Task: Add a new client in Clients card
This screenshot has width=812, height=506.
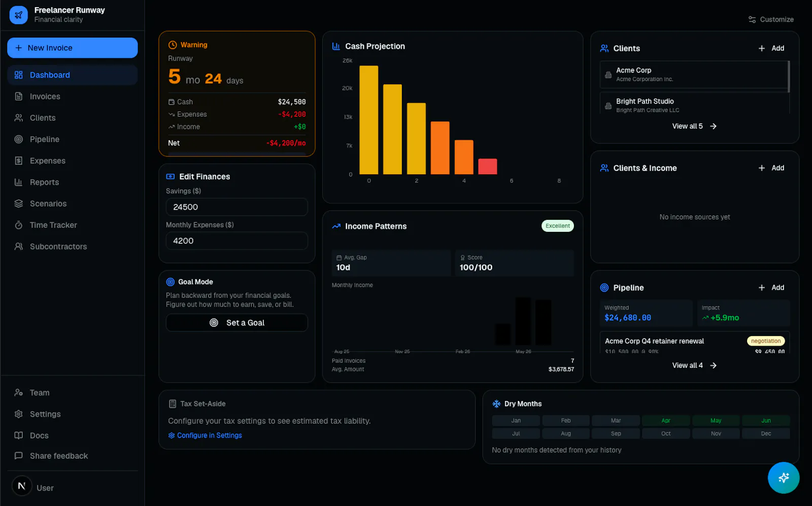Action: (x=771, y=48)
